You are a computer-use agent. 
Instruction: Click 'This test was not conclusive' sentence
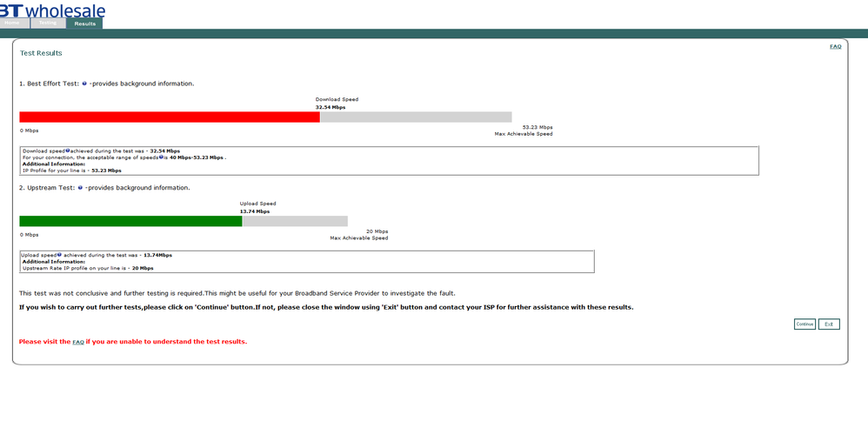(x=237, y=293)
